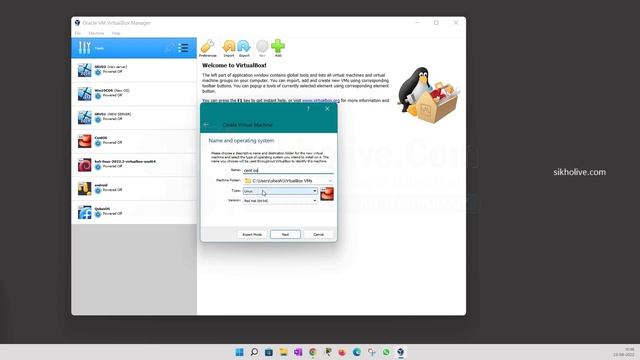Open the Windows Start menu

point(240,352)
